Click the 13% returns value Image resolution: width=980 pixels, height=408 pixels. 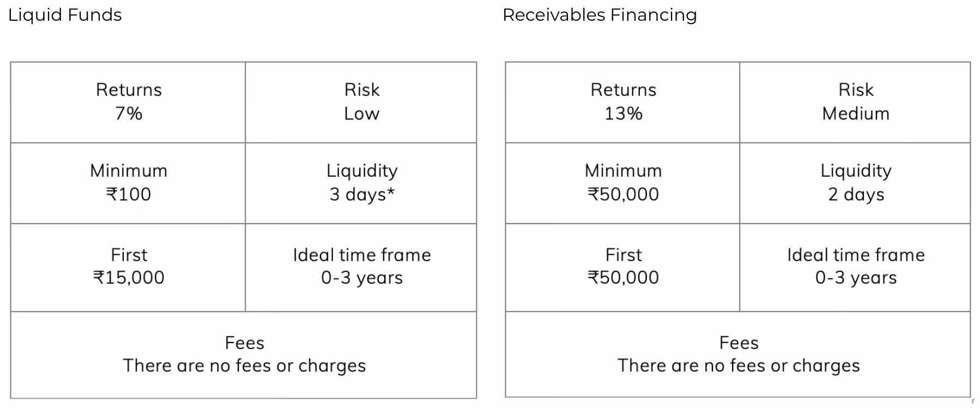[624, 113]
